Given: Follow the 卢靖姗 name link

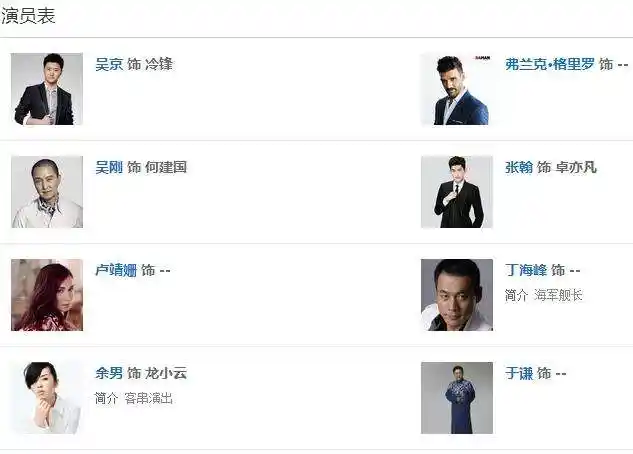Looking at the screenshot, I should tap(116, 270).
